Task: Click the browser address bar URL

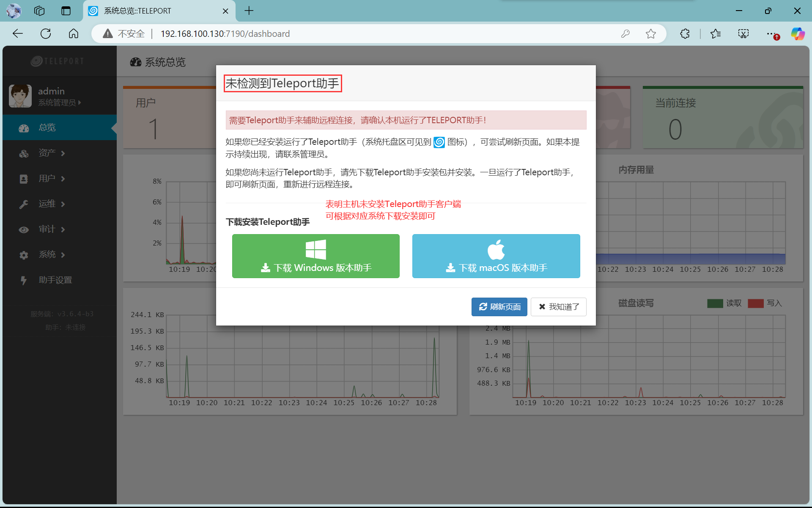Action: [225, 34]
